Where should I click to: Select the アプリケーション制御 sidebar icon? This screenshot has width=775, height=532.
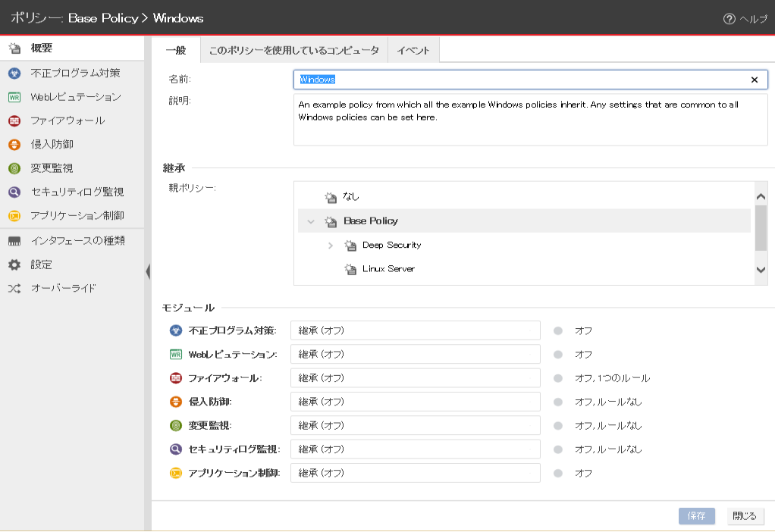pyautogui.click(x=14, y=216)
